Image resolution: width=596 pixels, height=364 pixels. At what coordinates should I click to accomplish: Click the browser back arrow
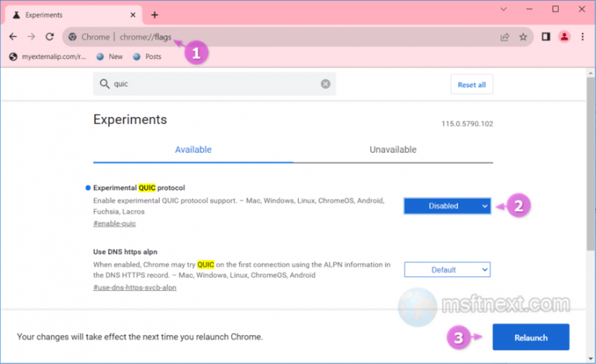tap(12, 36)
